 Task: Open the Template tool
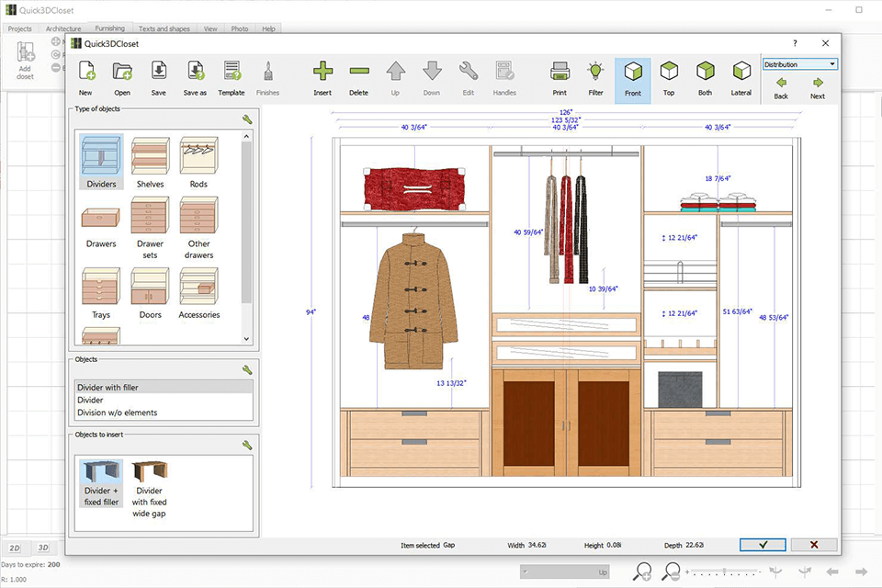click(232, 73)
